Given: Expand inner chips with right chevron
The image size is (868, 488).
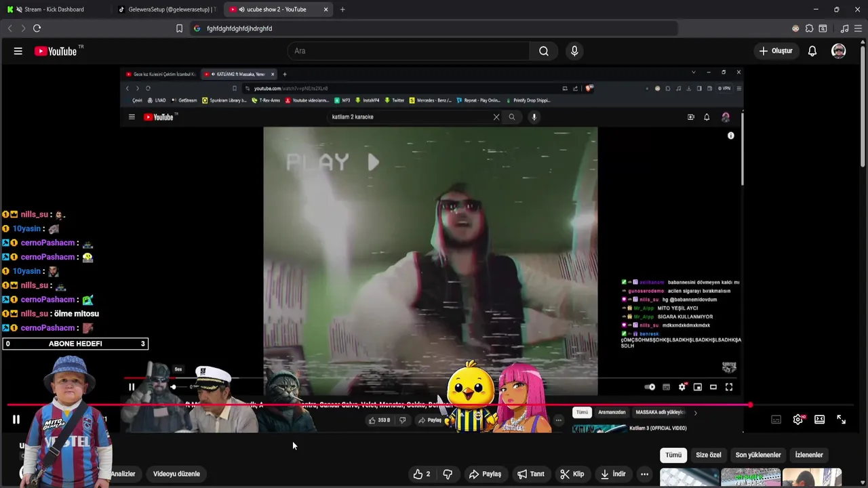Looking at the screenshot, I should point(695,412).
